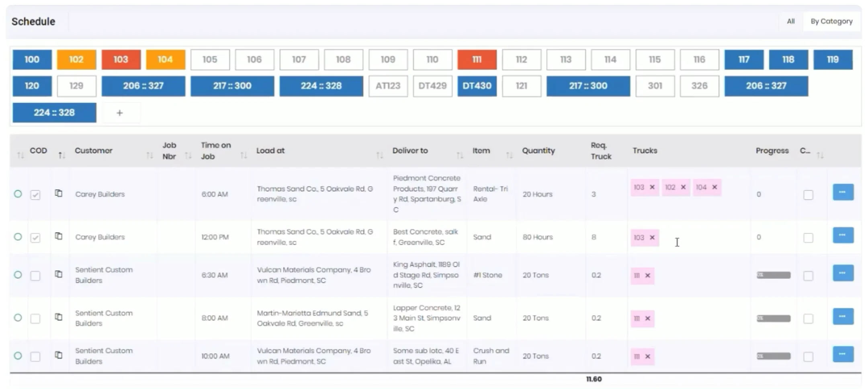The image size is (868, 389).
Task: Select truck 111 in the truck list
Action: pos(477,59)
